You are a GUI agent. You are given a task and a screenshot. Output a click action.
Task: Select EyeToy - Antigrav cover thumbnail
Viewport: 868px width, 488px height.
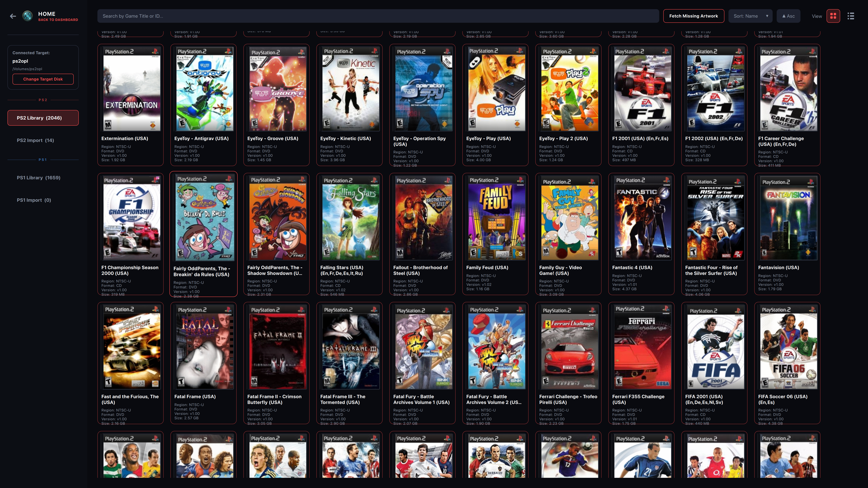[204, 89]
